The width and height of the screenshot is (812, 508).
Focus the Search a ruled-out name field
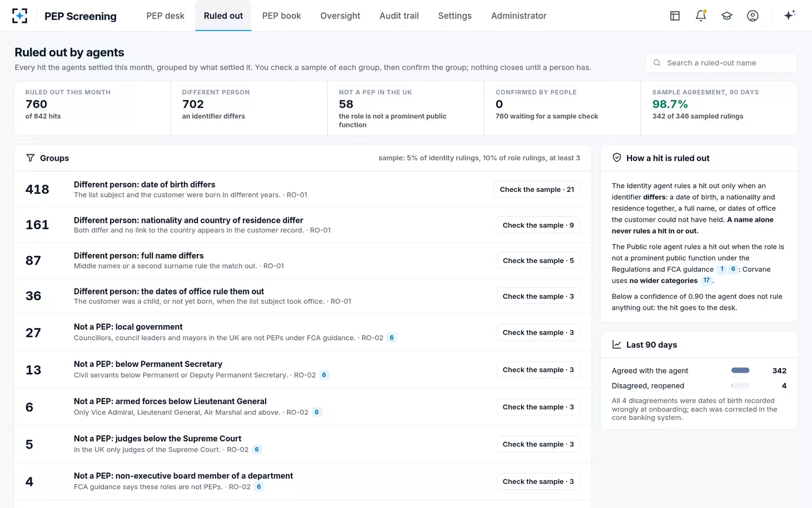pyautogui.click(x=721, y=63)
